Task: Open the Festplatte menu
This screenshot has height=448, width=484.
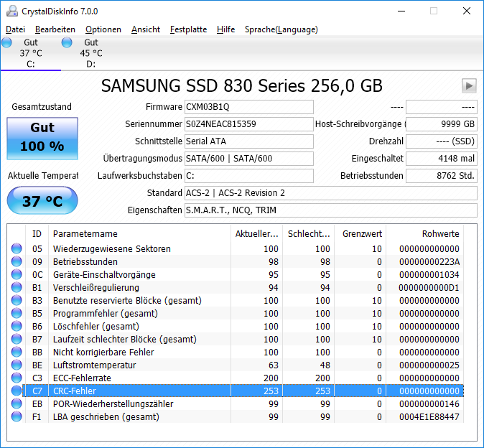Action: point(188,29)
